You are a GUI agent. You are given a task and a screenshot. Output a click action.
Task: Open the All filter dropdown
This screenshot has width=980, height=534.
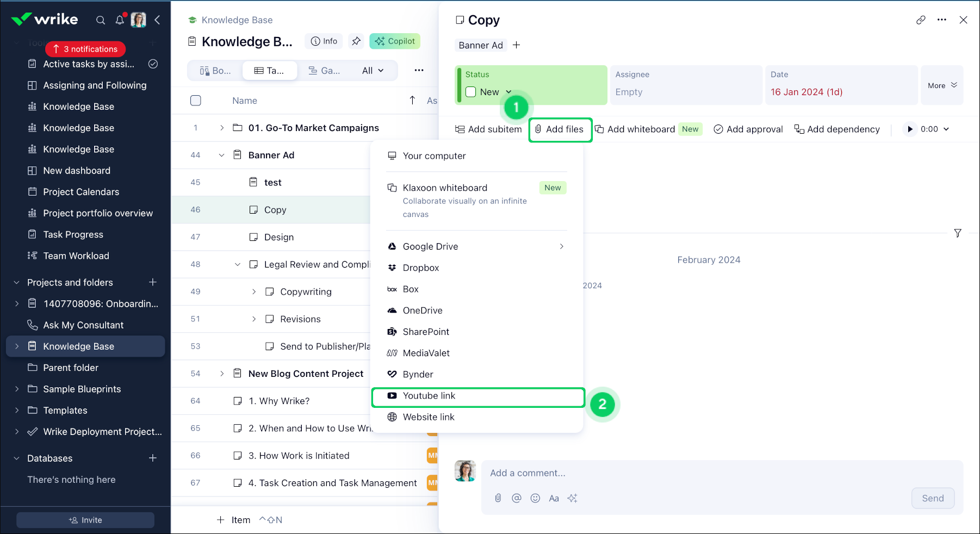[x=373, y=71]
